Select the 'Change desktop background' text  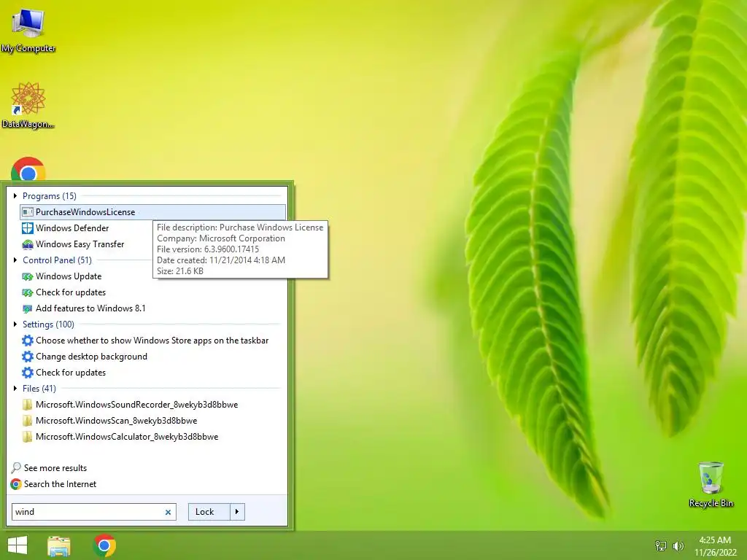click(91, 357)
